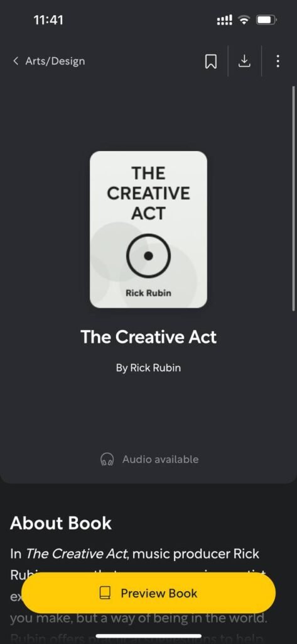Tap the home indicator bar at bottom
The width and height of the screenshot is (297, 644).
pyautogui.click(x=148, y=636)
